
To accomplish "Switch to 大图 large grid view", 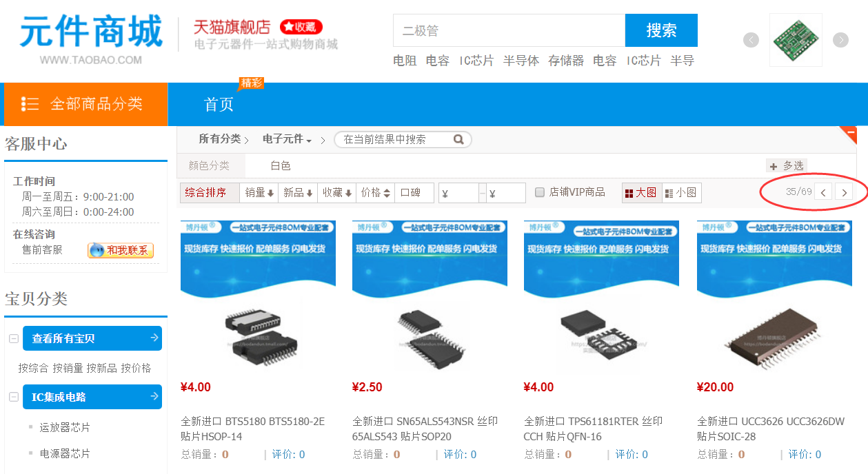I will 641,193.
